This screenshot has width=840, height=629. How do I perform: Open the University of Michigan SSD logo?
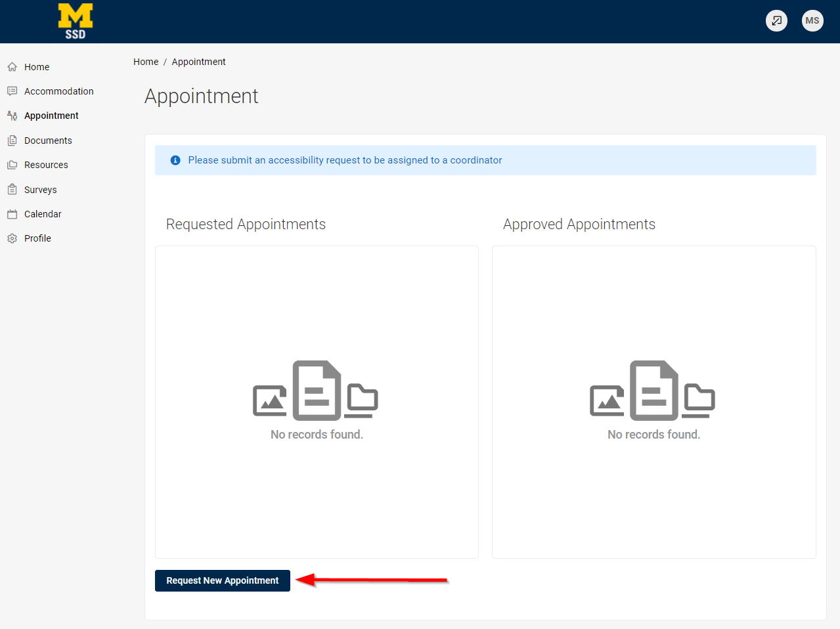(75, 21)
